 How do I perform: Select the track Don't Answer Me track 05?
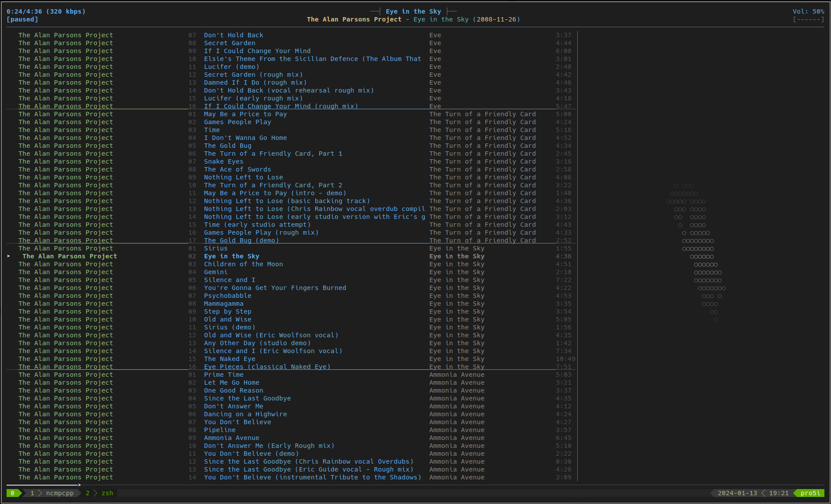(x=233, y=406)
